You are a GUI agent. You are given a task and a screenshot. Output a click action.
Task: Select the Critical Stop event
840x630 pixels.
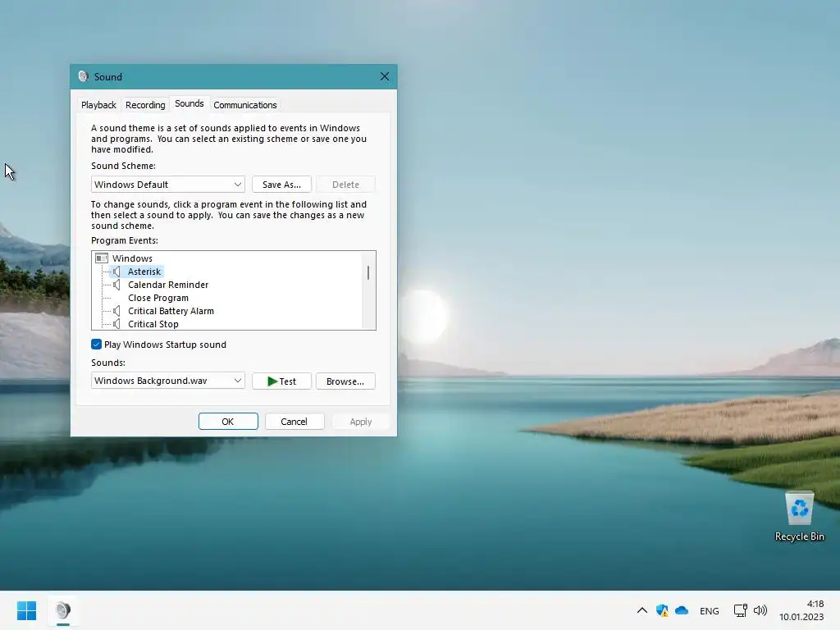[153, 323]
